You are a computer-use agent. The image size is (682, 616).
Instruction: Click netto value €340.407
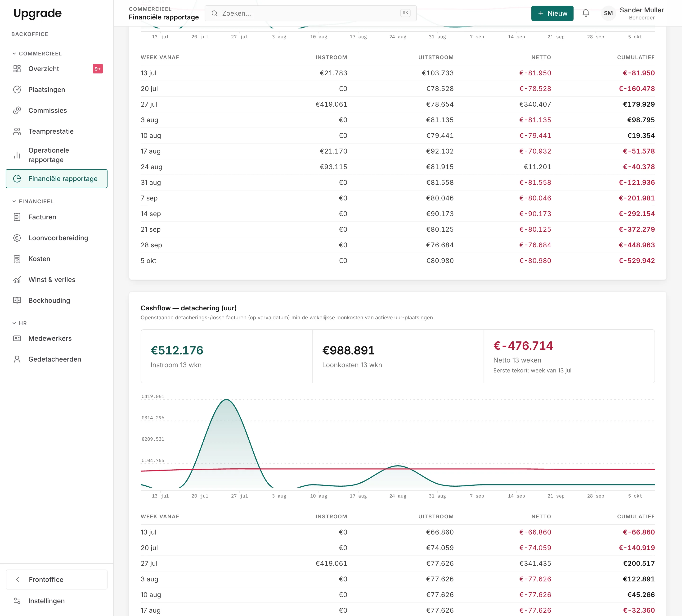coord(535,104)
